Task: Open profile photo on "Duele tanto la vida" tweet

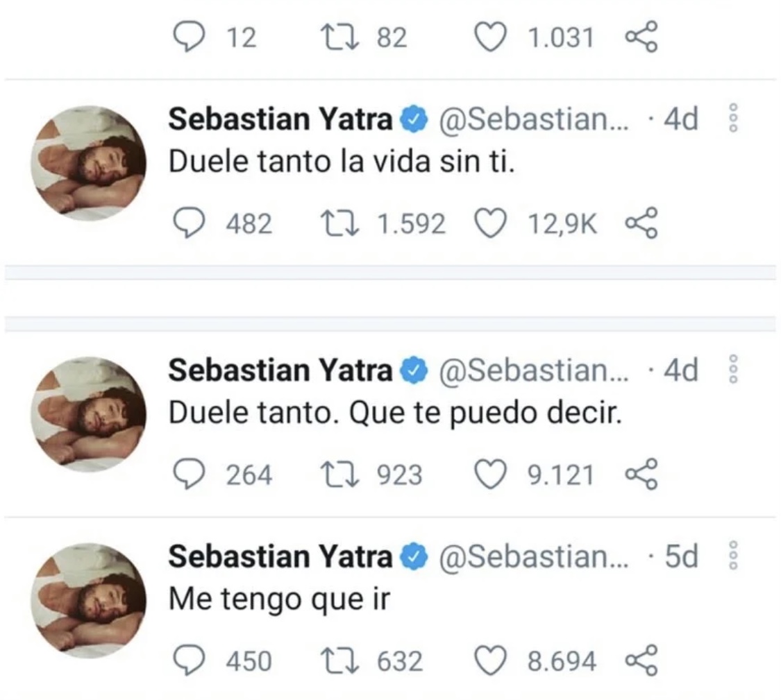Action: [90, 164]
